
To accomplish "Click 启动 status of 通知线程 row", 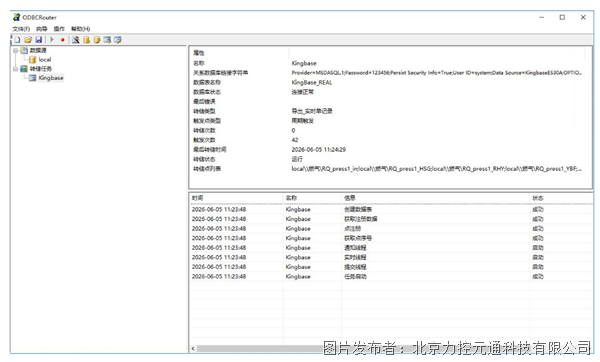I will point(538,248).
